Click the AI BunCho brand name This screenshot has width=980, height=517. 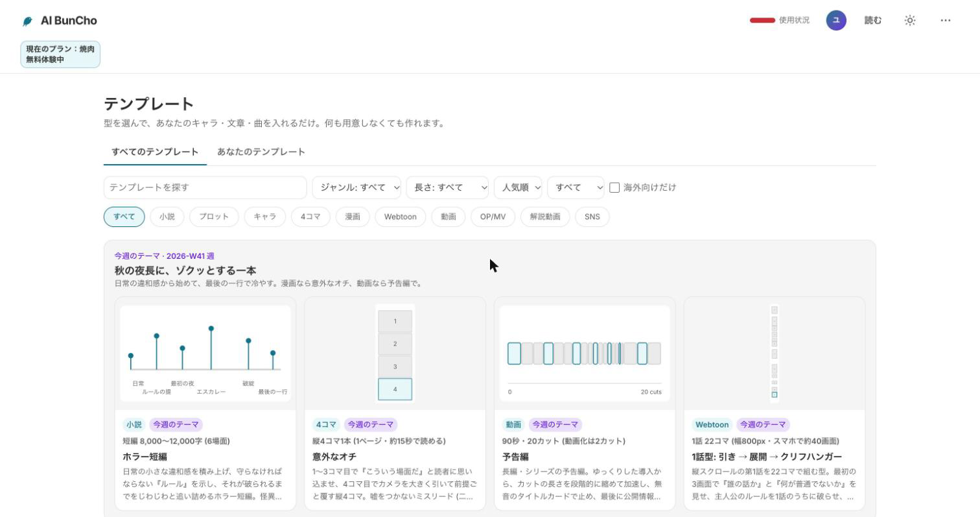[x=69, y=21]
